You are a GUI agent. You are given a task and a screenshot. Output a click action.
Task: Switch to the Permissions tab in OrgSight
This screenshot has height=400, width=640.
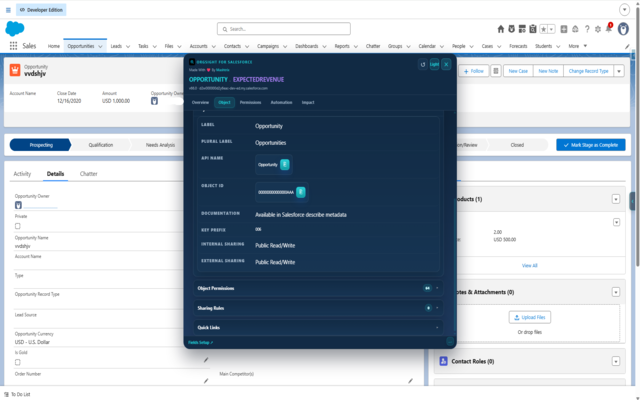(250, 102)
